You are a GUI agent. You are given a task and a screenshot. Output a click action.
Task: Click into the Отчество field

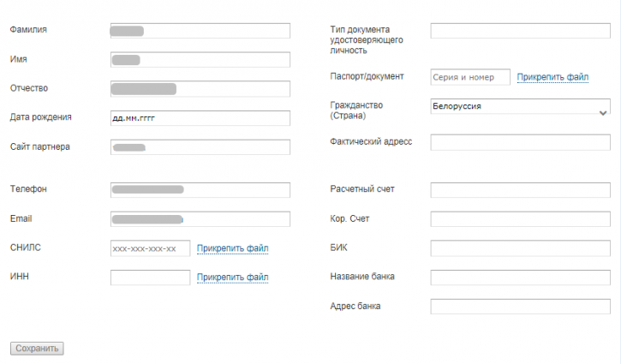point(200,89)
